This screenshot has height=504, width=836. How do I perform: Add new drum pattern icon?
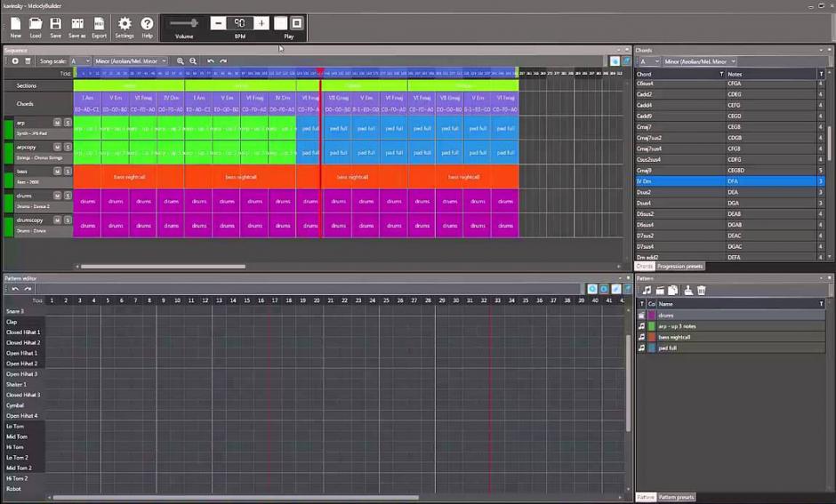(x=660, y=291)
